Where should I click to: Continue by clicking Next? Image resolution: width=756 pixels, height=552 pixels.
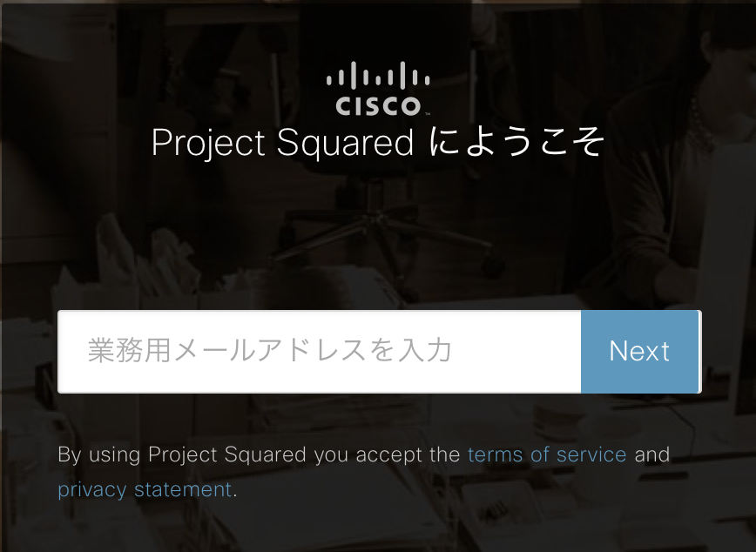point(640,351)
